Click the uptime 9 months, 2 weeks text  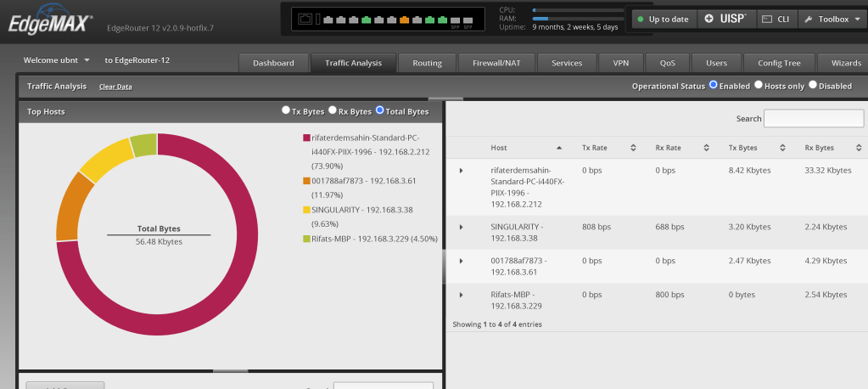575,26
